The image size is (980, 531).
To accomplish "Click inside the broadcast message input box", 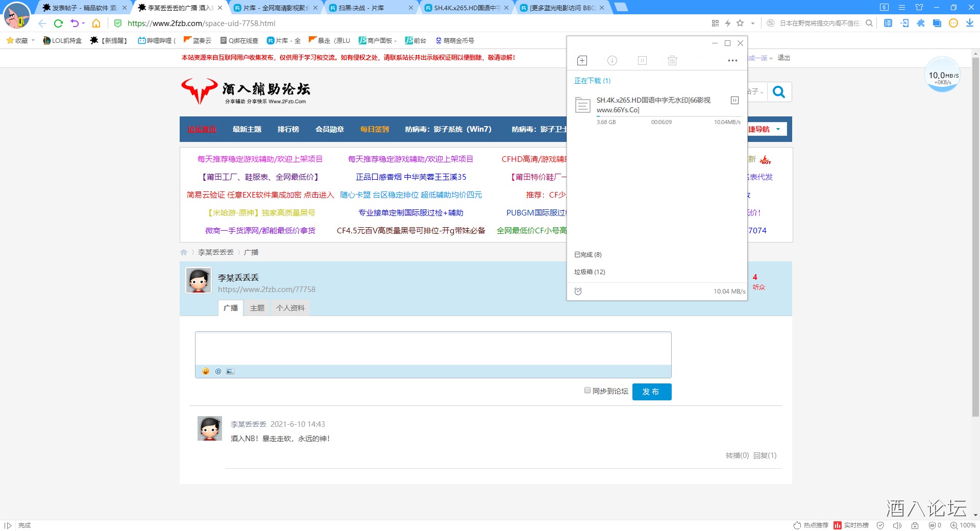I will [x=433, y=350].
